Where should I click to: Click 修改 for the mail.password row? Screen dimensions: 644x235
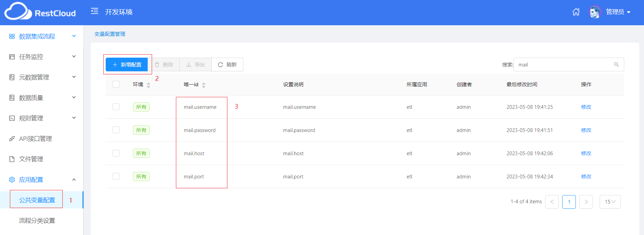[x=586, y=130]
